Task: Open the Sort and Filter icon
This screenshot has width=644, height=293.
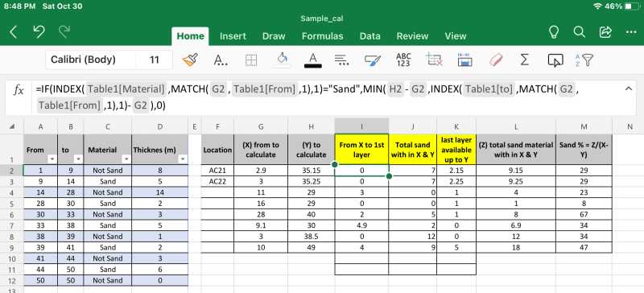Action: tap(584, 60)
